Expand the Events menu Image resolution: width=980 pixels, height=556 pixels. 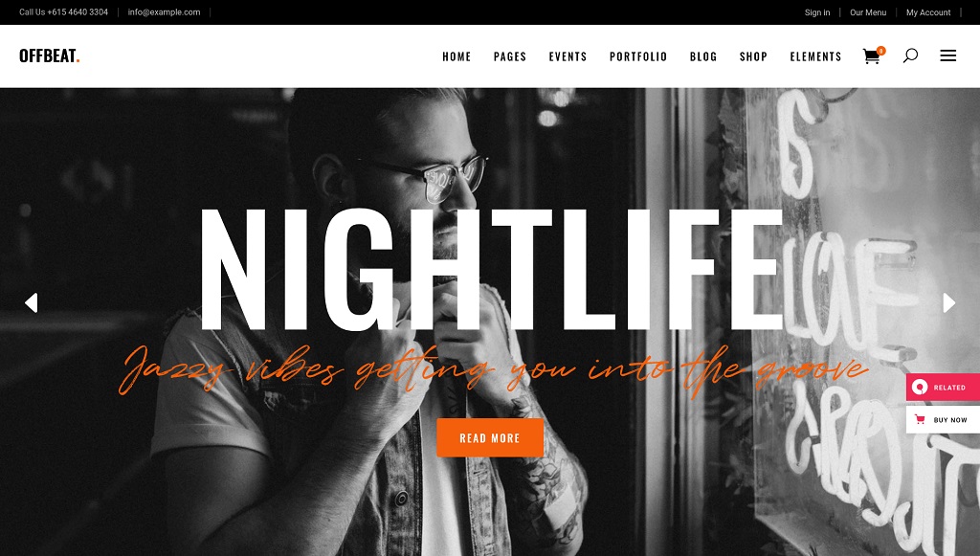568,56
